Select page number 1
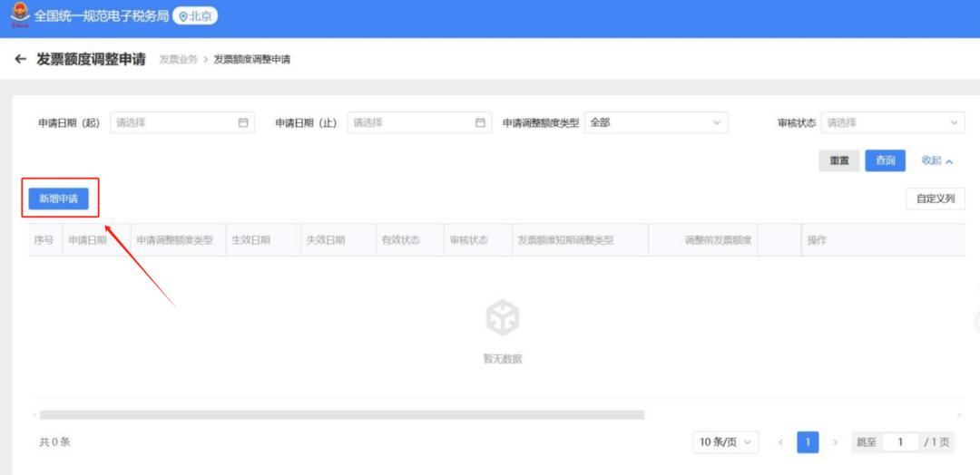980x475 pixels. pyautogui.click(x=808, y=442)
